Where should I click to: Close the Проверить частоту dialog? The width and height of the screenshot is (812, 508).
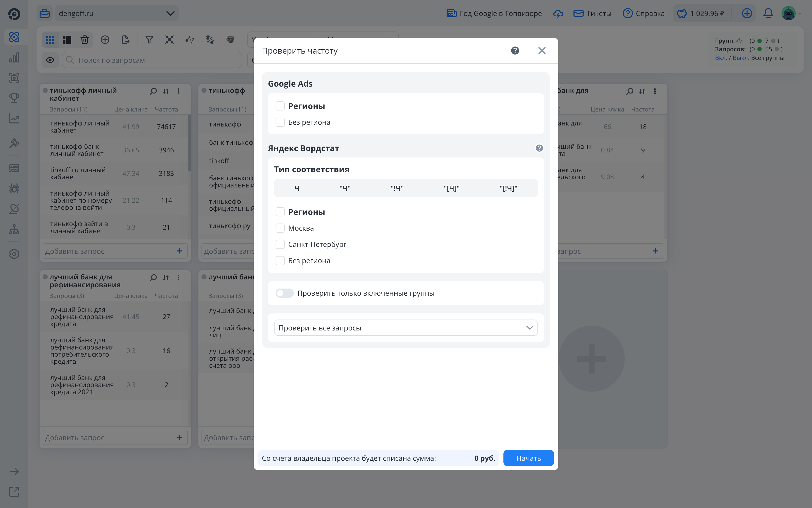coord(542,51)
